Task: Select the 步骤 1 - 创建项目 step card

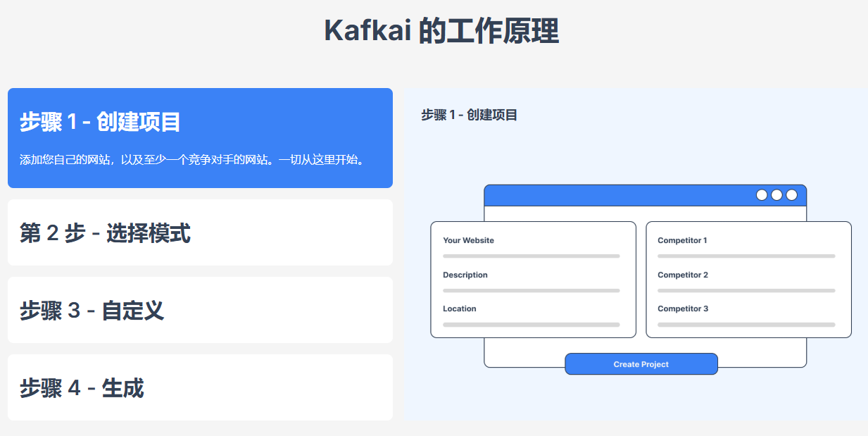Action: coord(200,138)
